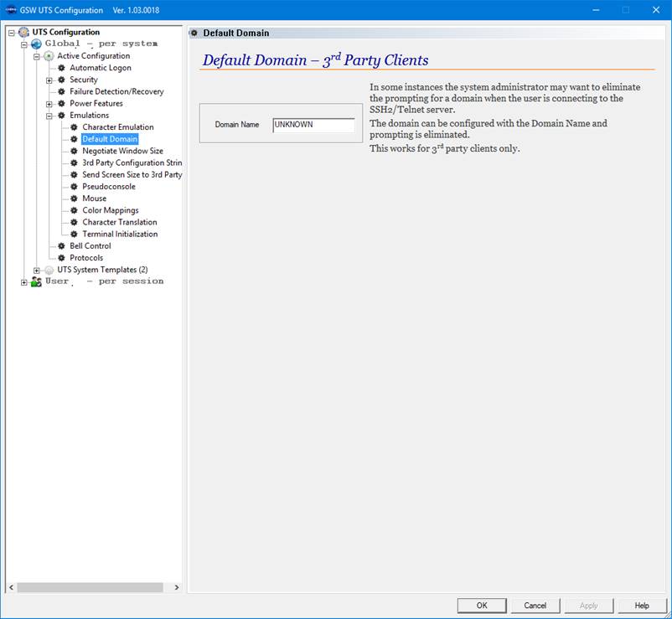Click the gear icon beside Emulations
Image resolution: width=672 pixels, height=619 pixels.
pos(61,116)
